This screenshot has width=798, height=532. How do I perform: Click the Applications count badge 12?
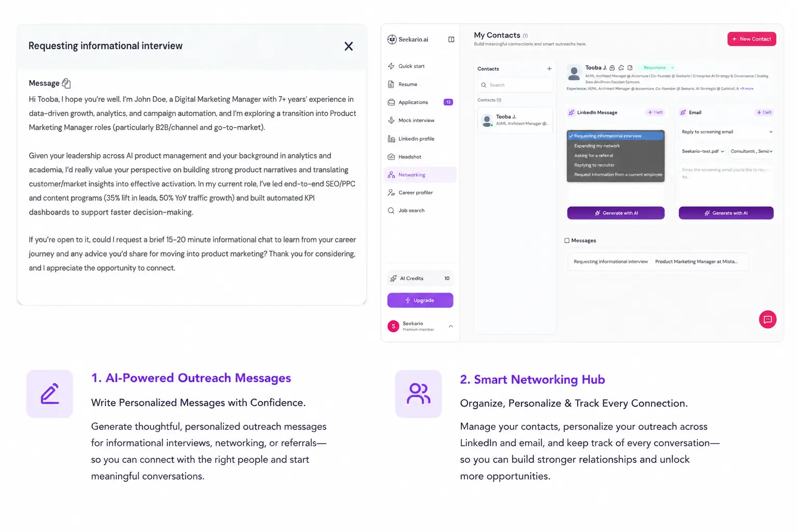pos(448,102)
